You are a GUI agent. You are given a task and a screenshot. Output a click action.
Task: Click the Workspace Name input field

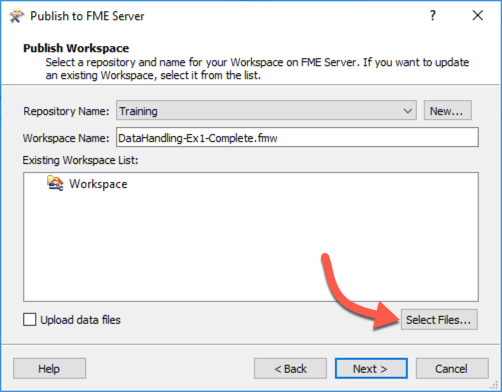point(297,137)
